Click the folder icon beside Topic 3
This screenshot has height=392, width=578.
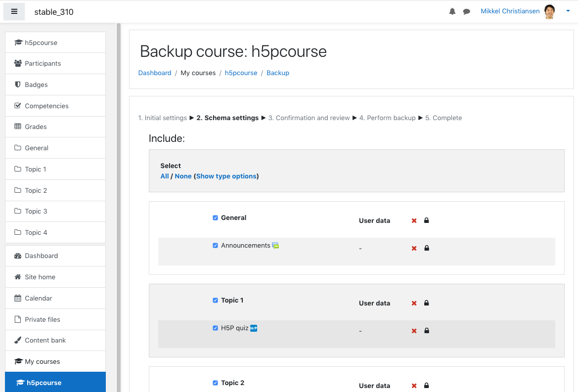coord(18,211)
